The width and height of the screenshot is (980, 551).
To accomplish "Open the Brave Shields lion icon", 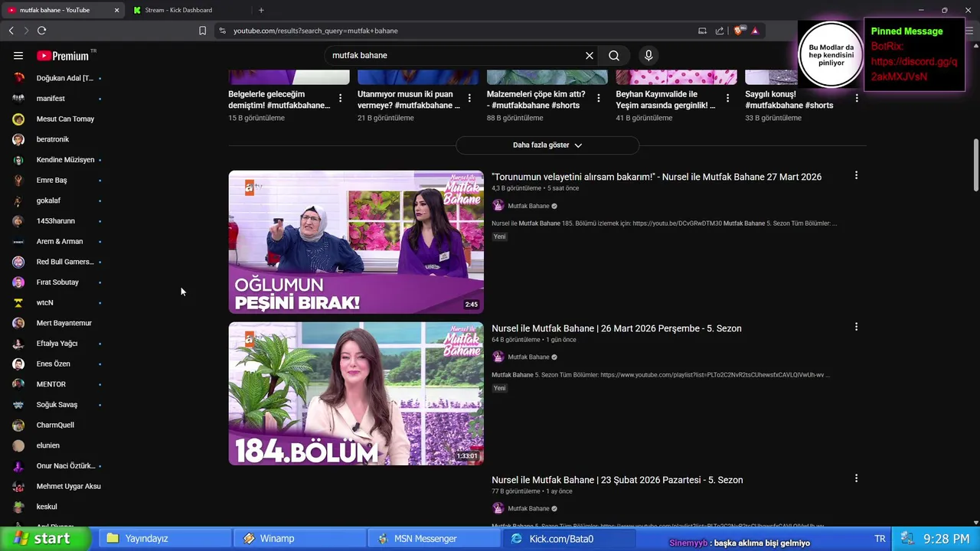I will click(739, 31).
